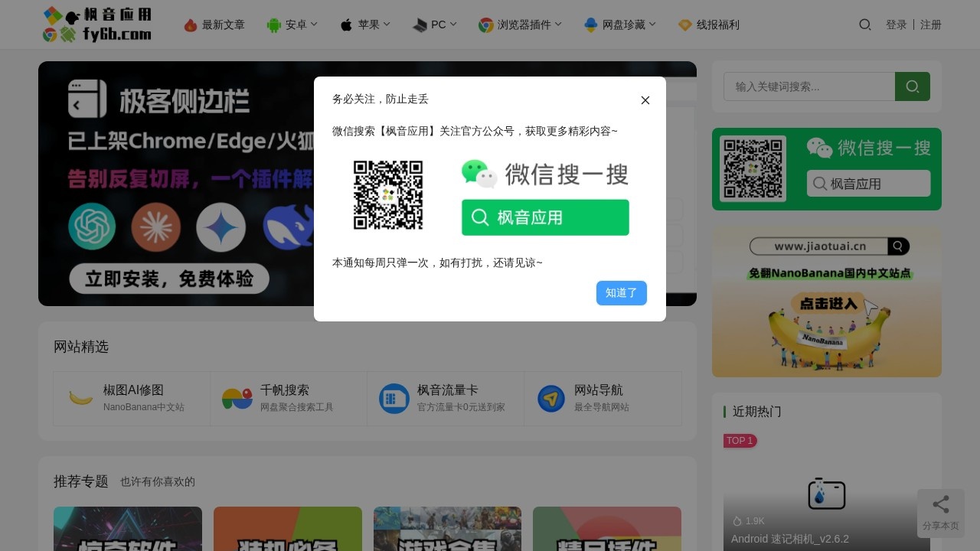The height and width of the screenshot is (551, 980).
Task: Expand the 安卓 dropdown menu
Action: click(302, 25)
